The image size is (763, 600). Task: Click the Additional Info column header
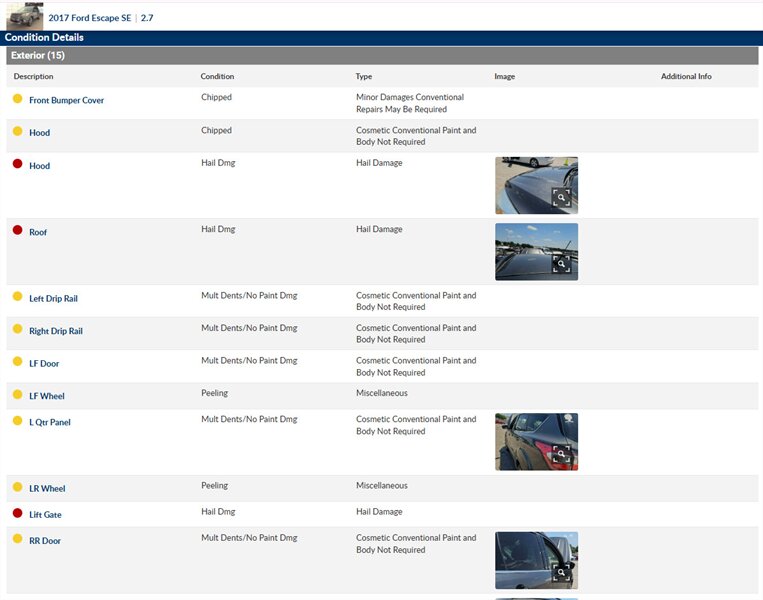click(x=686, y=76)
